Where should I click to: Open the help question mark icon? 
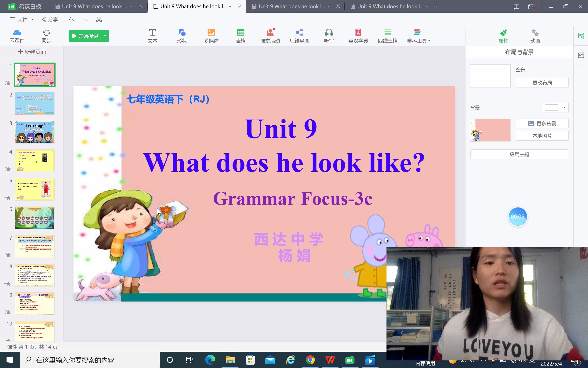coord(517,7)
